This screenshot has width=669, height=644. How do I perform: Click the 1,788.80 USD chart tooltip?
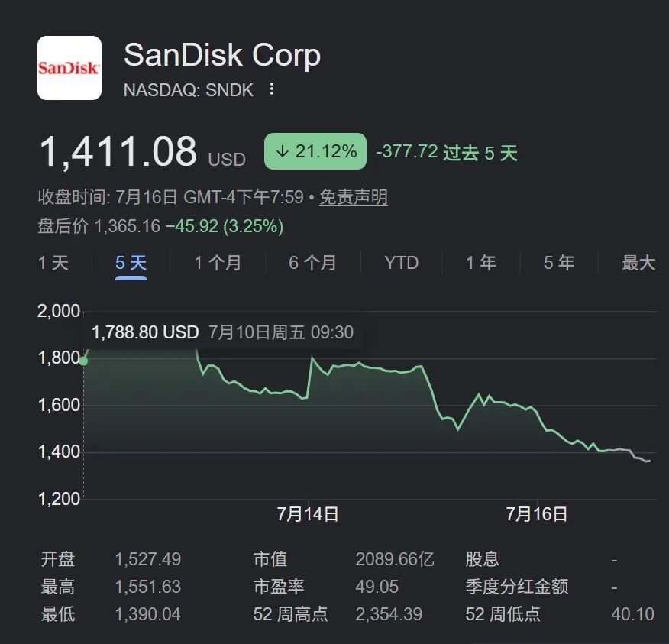click(x=223, y=332)
